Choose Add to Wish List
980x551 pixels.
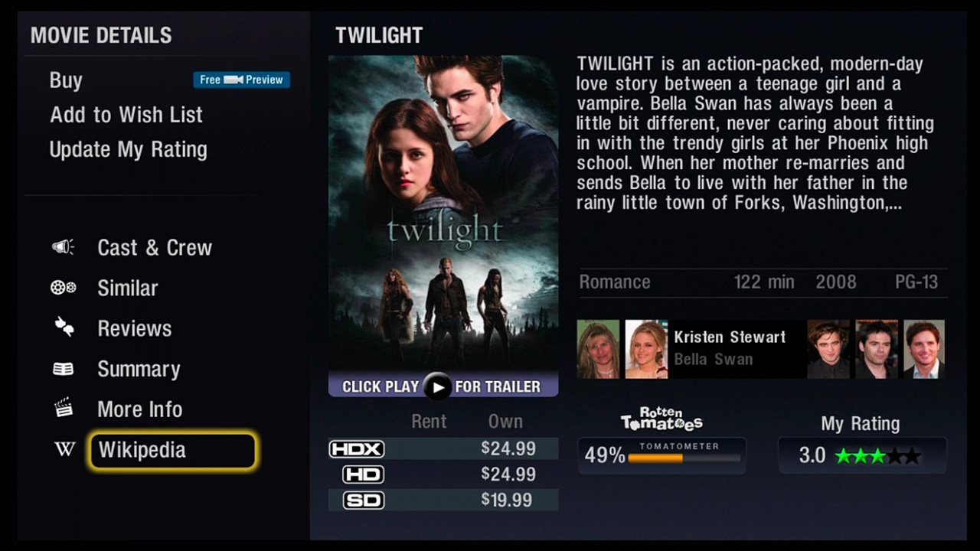pyautogui.click(x=126, y=115)
